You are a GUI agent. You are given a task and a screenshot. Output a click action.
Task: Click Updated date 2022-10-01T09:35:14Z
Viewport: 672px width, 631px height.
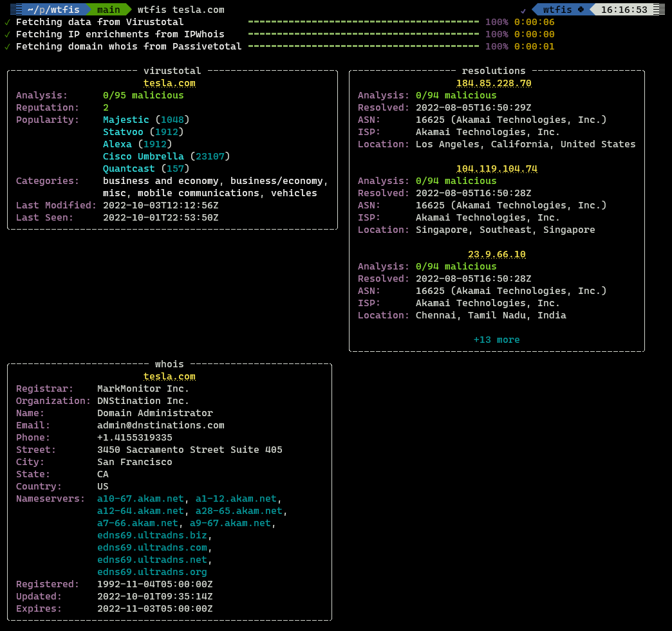(x=154, y=596)
